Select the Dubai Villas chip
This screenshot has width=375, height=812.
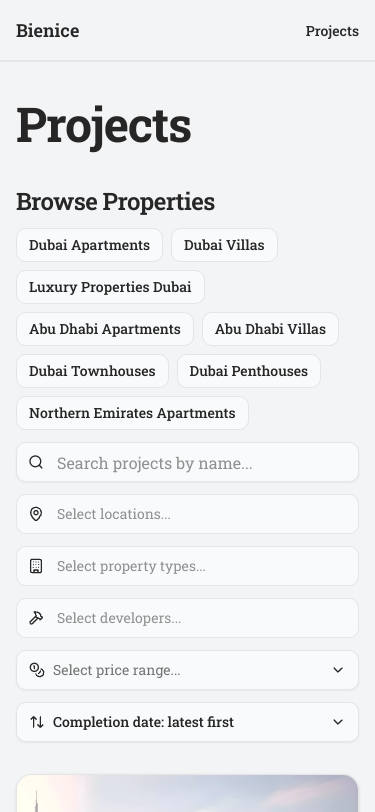click(224, 245)
